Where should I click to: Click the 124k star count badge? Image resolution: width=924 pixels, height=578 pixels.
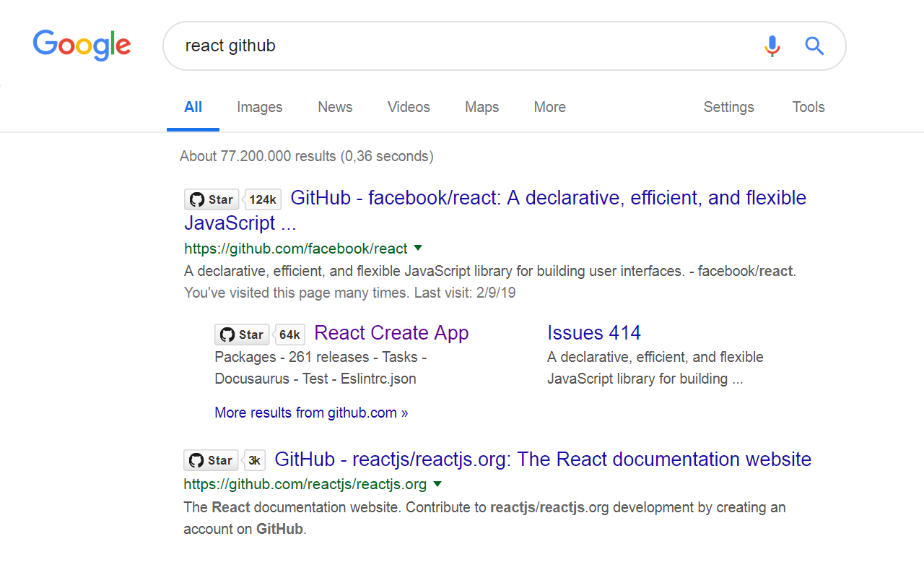263,199
